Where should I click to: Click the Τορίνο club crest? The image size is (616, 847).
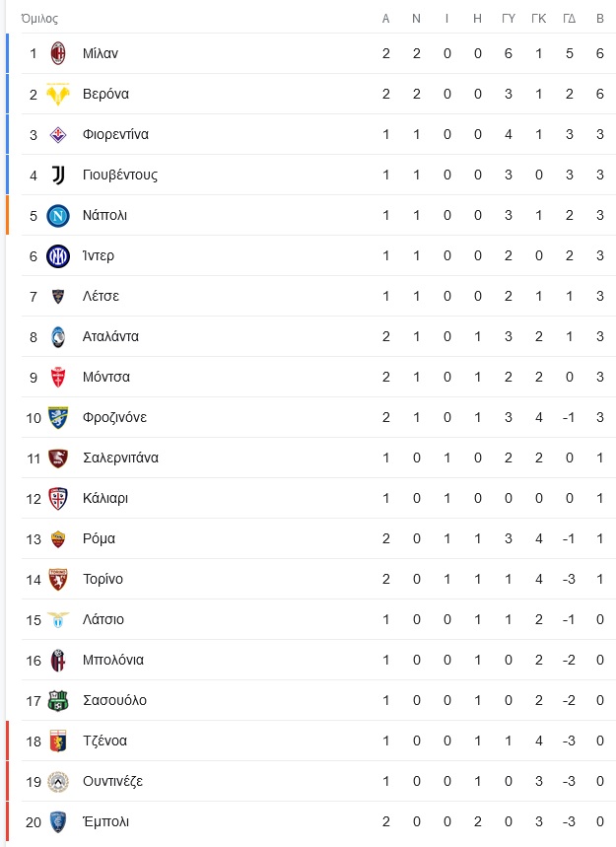[x=58, y=579]
